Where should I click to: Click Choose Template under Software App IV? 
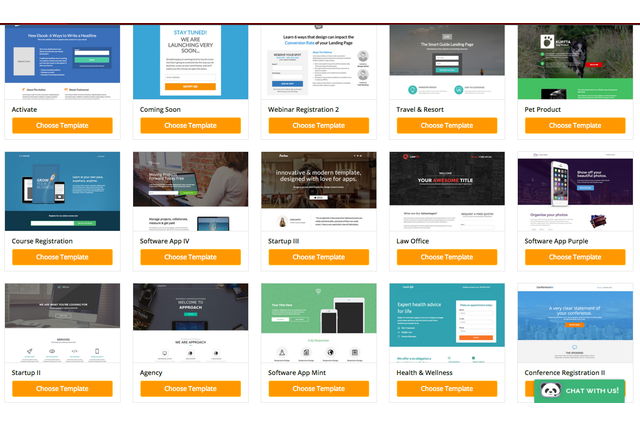point(190,257)
